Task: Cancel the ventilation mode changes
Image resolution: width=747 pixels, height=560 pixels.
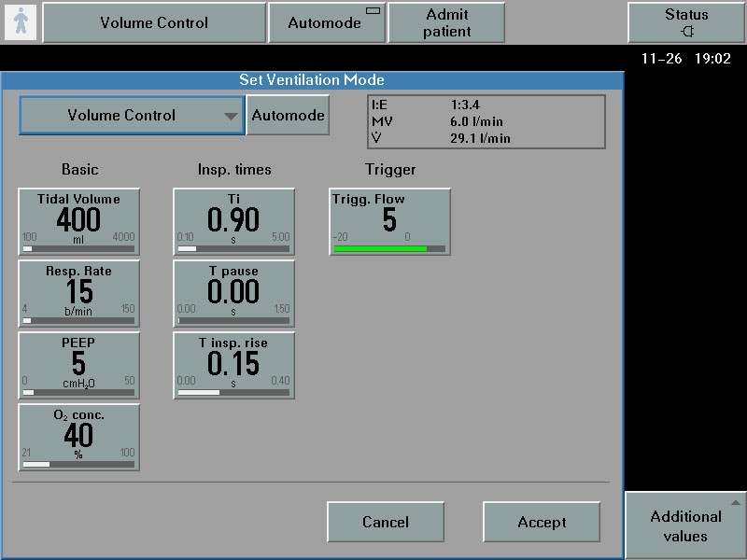Action: (x=386, y=522)
